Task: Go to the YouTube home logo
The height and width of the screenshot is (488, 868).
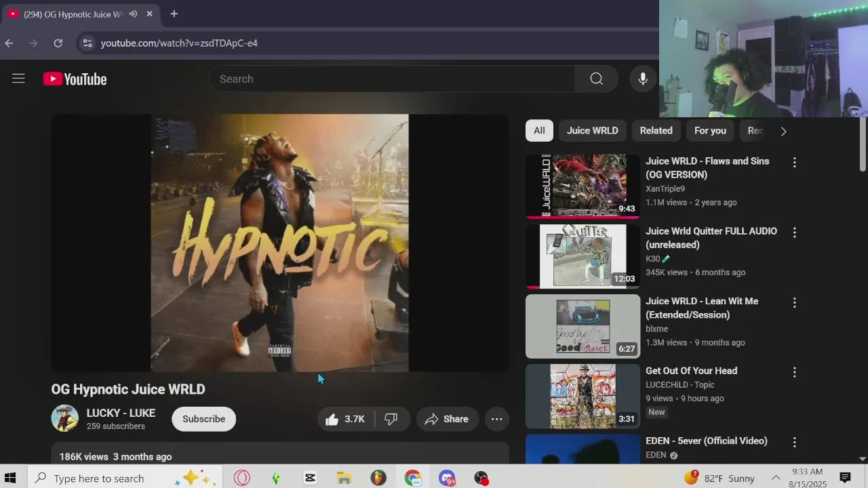Action: (x=75, y=79)
